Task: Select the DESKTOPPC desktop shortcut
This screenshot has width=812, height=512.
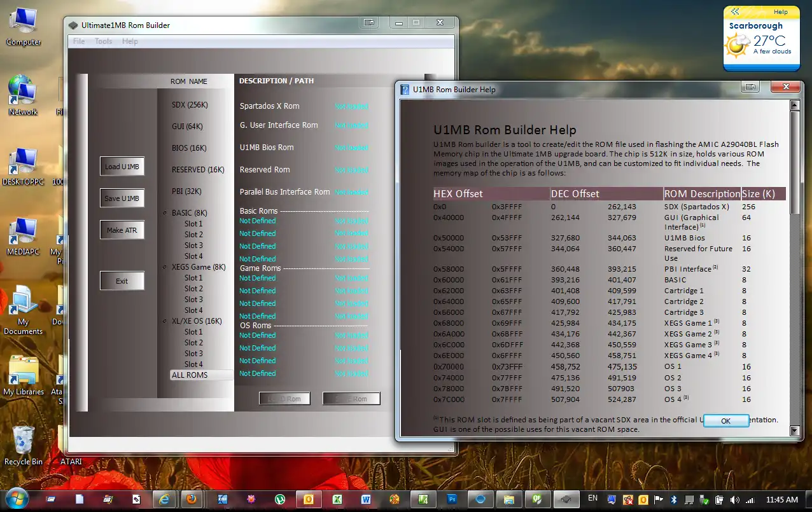Action: click(x=24, y=166)
